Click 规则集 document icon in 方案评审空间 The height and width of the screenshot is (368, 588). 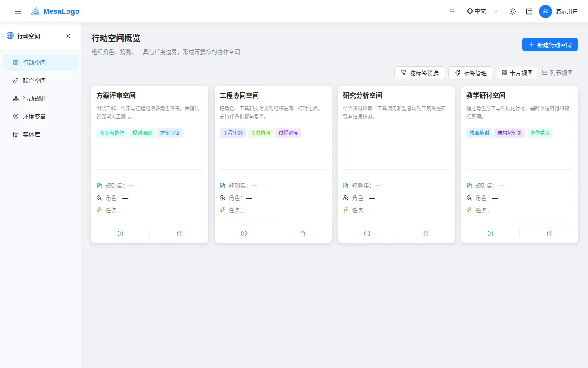click(99, 186)
